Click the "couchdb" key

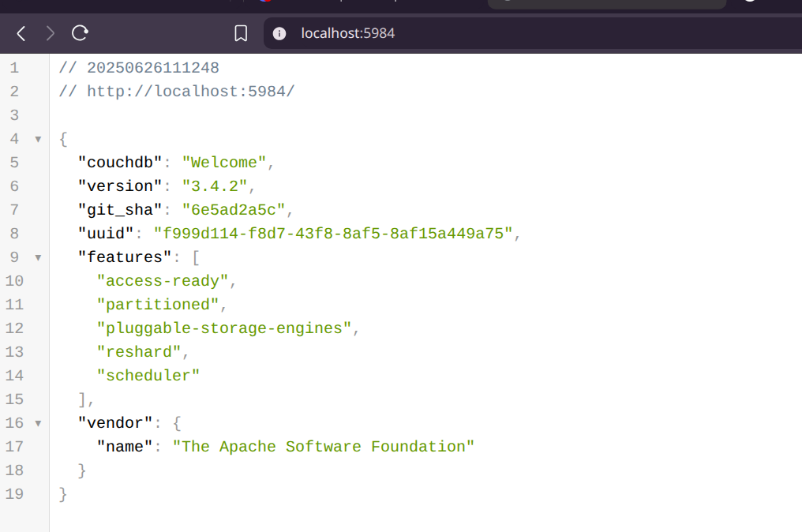tap(120, 162)
